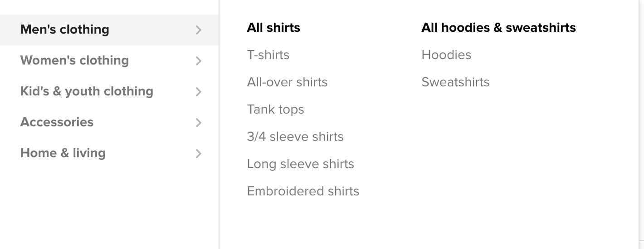Viewport: 644px width, 249px height.
Task: Click 3/4 sleeve shirts link
Action: (x=295, y=137)
